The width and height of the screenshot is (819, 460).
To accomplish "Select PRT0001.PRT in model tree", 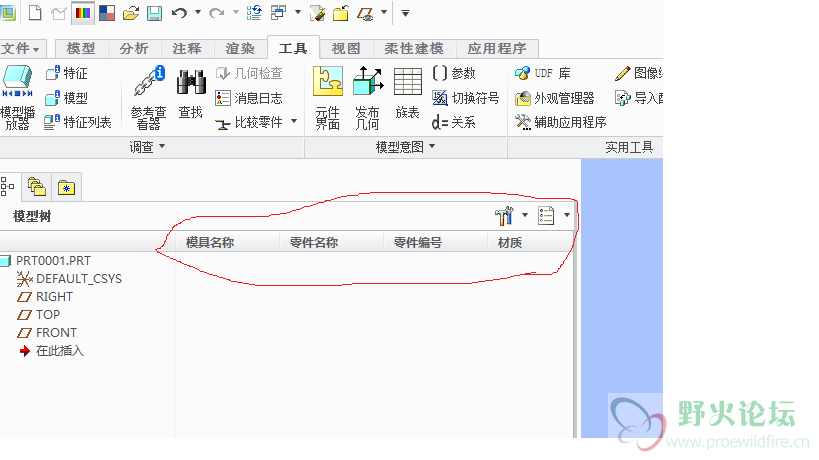I will (46, 261).
